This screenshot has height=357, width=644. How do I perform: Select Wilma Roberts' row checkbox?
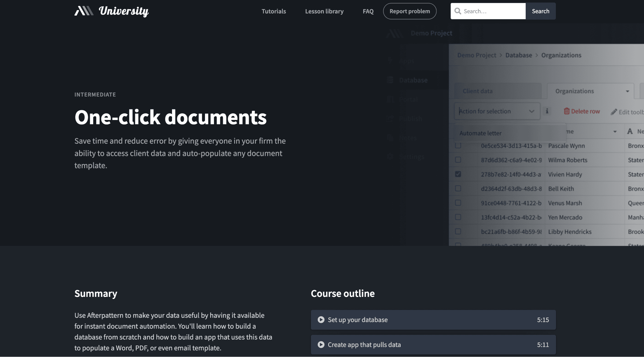pos(458,160)
